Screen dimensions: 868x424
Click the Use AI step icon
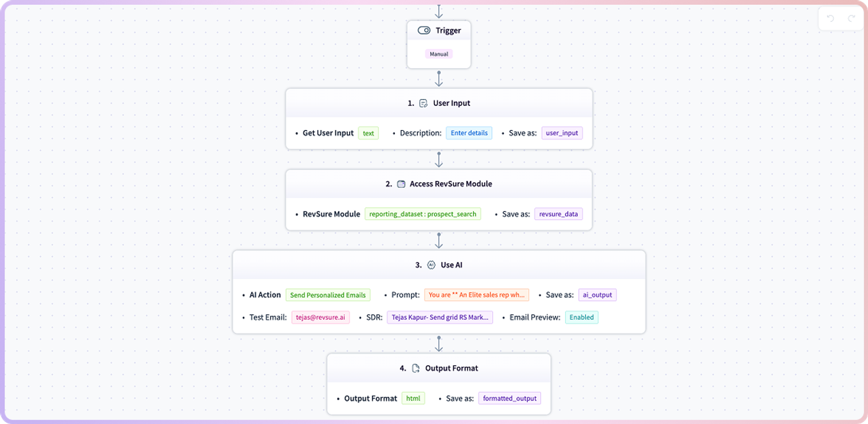point(432,265)
